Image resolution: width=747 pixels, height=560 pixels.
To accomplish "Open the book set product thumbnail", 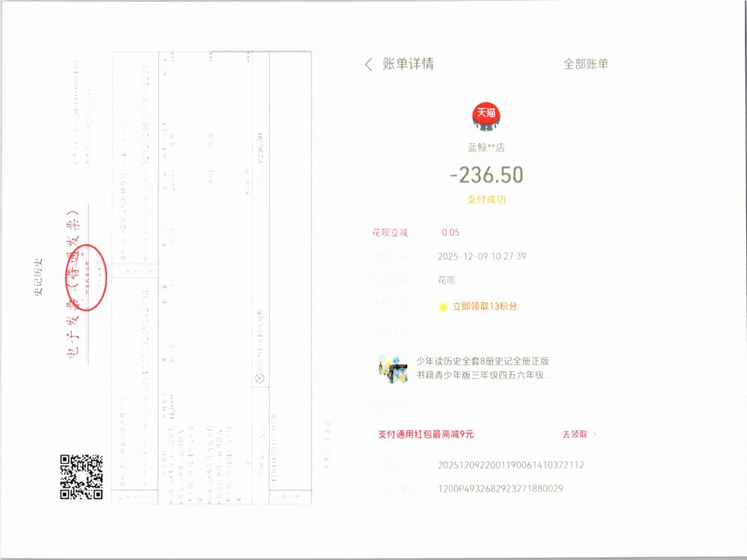I will coord(393,369).
